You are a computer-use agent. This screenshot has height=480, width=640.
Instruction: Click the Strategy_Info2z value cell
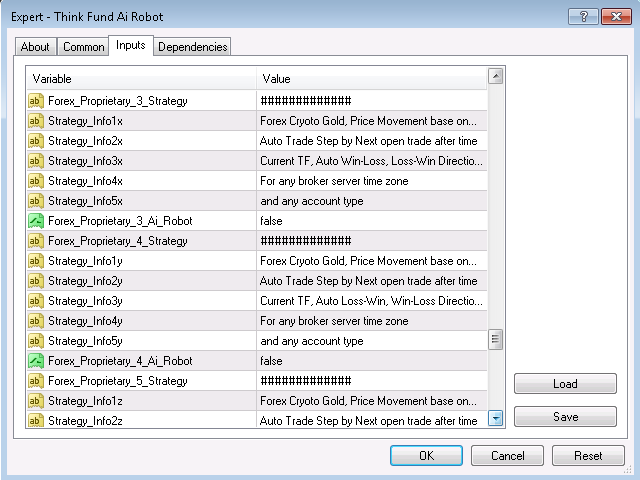(x=372, y=420)
